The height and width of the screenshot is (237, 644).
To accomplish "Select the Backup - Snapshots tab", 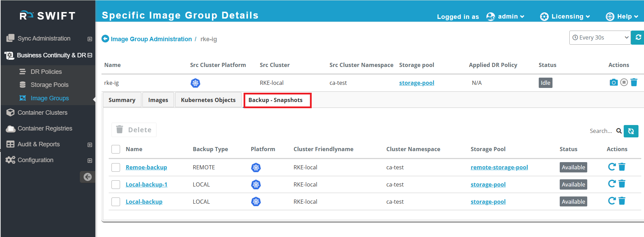I will 276,100.
